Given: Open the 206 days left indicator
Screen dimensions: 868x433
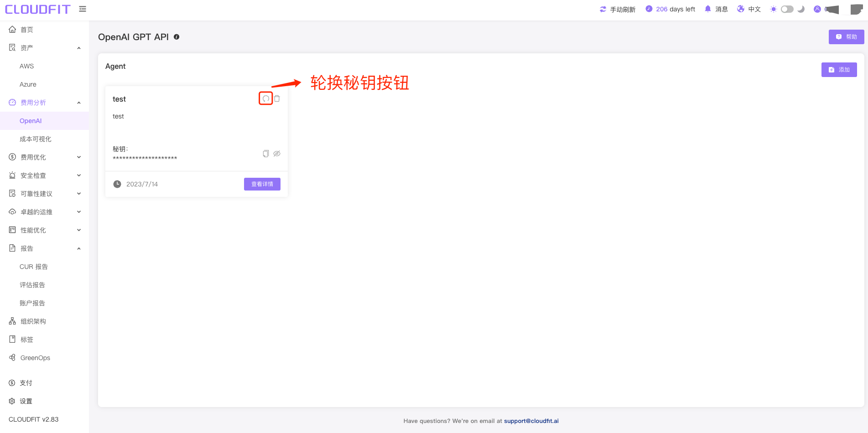Looking at the screenshot, I should (x=670, y=9).
